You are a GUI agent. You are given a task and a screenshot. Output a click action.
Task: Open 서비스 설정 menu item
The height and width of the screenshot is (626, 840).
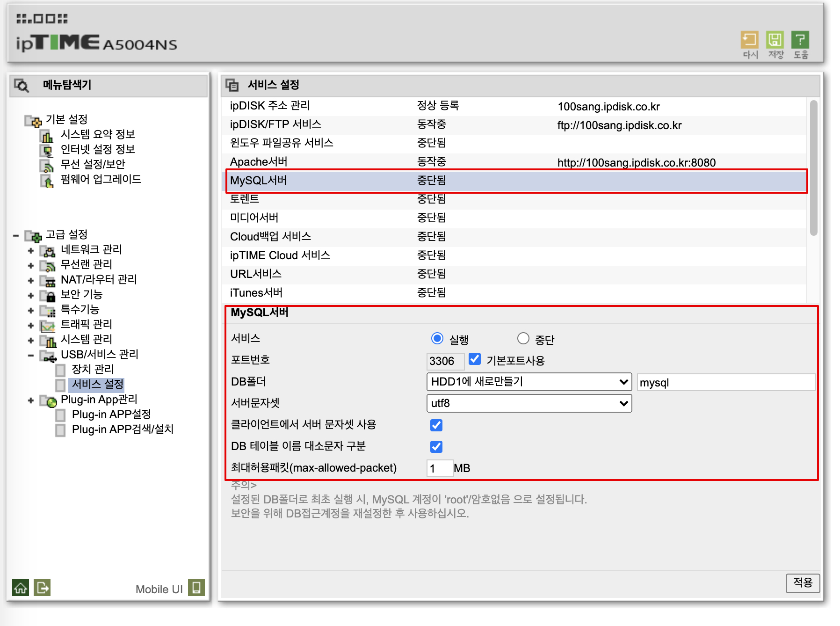[97, 384]
